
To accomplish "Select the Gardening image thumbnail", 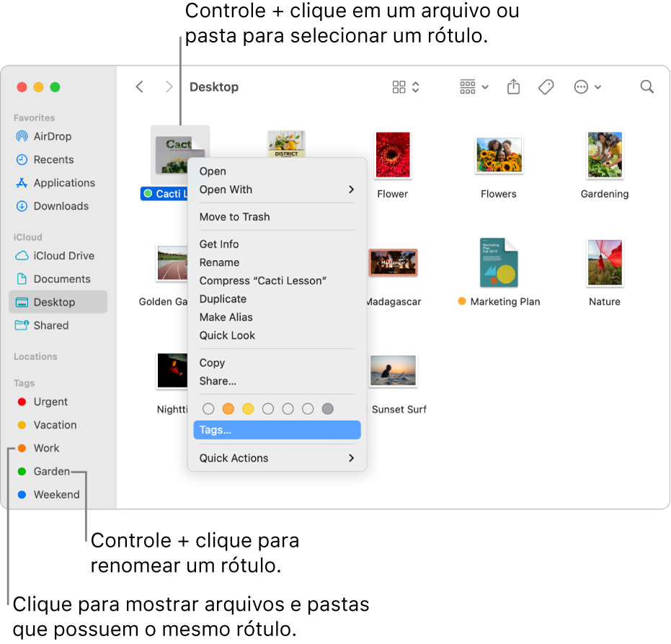I will (x=605, y=154).
